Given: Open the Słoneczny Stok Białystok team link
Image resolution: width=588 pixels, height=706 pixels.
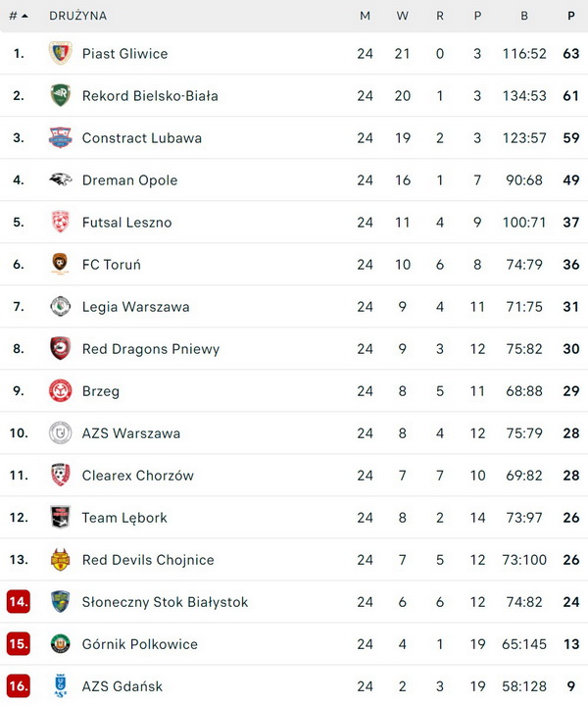Looking at the screenshot, I should [x=165, y=602].
